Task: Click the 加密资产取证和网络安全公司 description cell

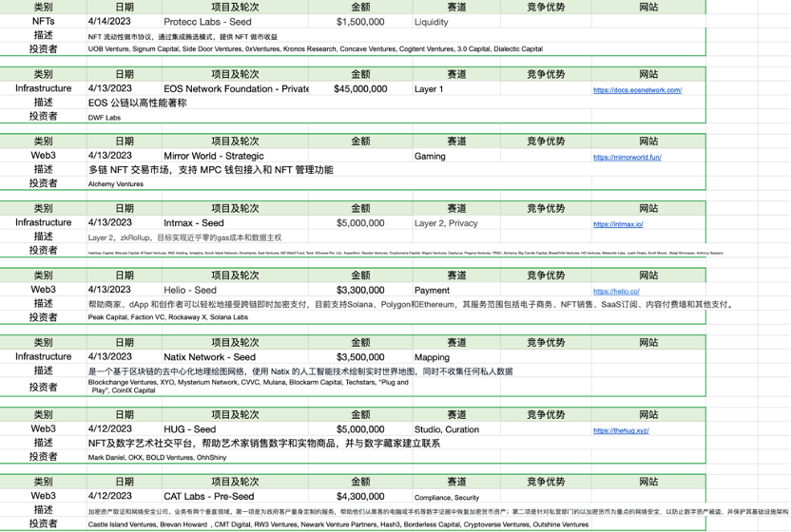Action: coord(438,511)
